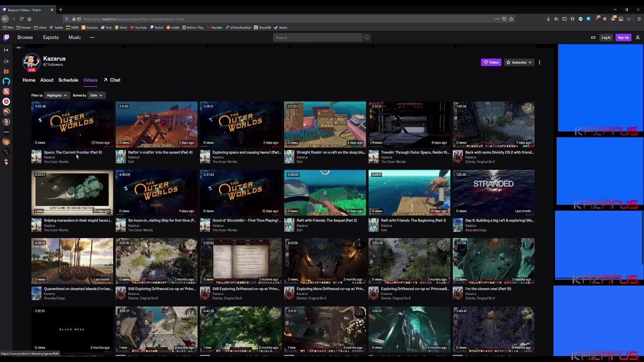Viewport: 644px width, 362px height.
Task: Open Raftin' n craftin' into the sunset title
Action: click(x=160, y=152)
